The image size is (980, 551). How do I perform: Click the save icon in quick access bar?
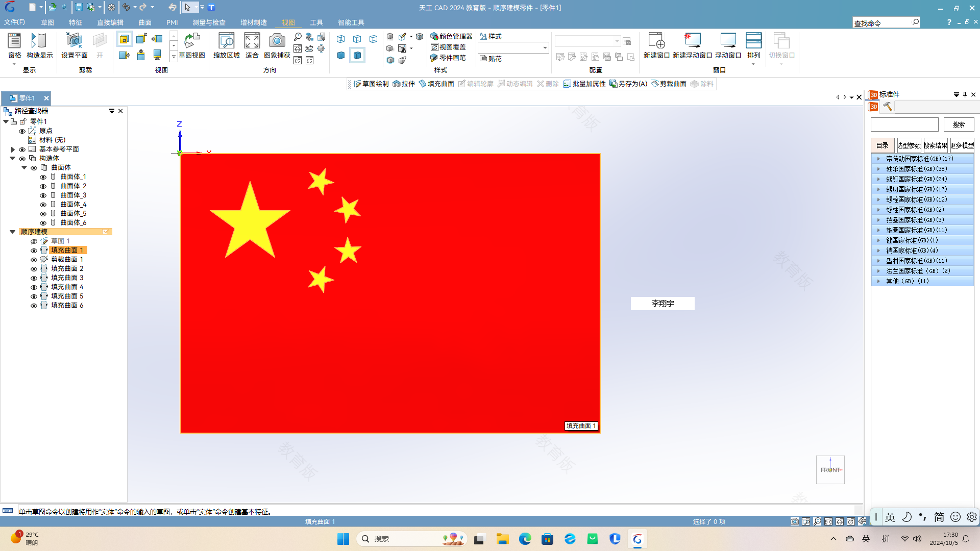79,7
